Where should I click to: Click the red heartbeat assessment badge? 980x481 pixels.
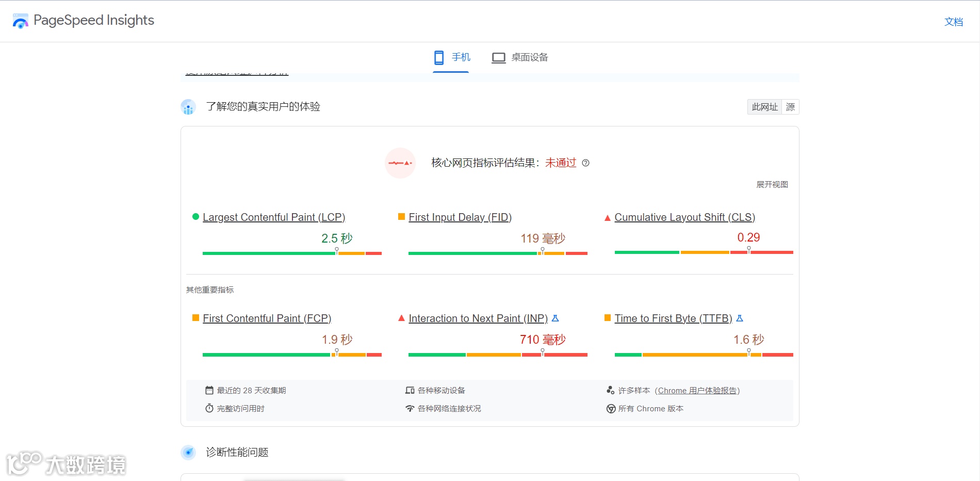pos(400,163)
